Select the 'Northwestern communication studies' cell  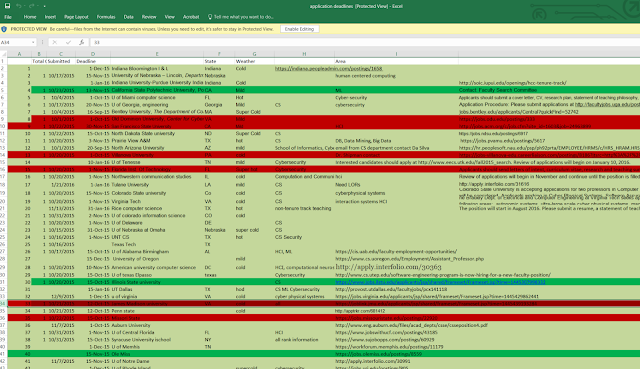157,177
